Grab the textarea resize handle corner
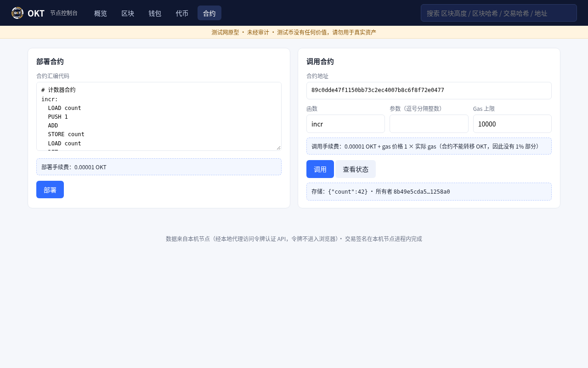Viewport: 588px width, 368px height. (278, 148)
